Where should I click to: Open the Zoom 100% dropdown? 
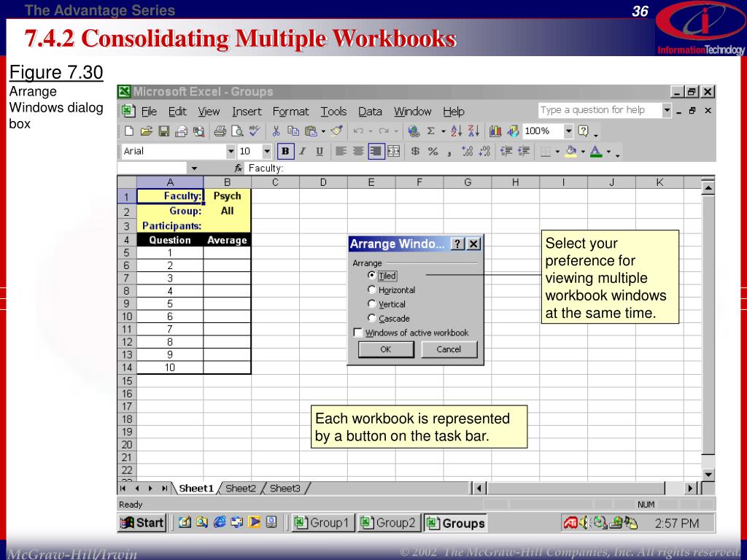[x=568, y=131]
